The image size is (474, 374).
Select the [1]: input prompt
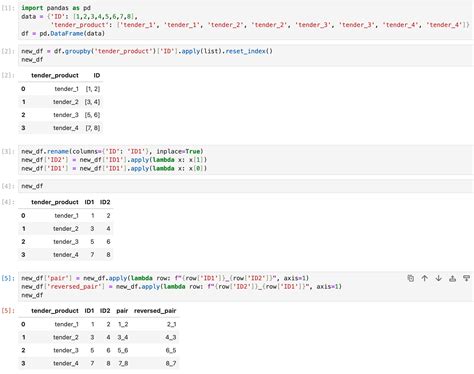pyautogui.click(x=8, y=8)
